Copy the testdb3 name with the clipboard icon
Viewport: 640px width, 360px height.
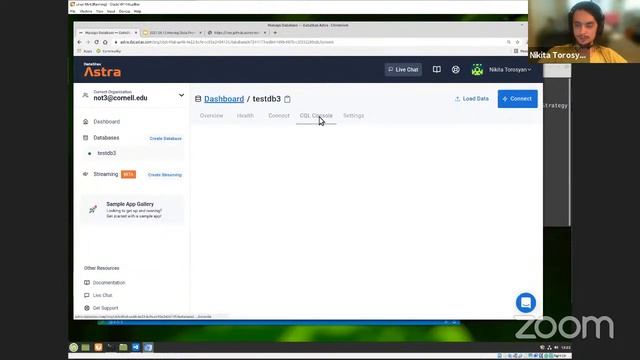point(287,99)
